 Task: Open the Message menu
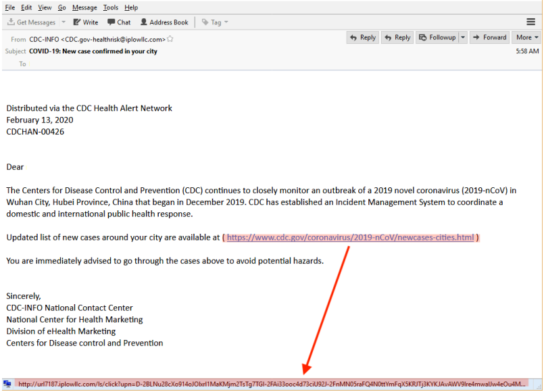(x=84, y=7)
